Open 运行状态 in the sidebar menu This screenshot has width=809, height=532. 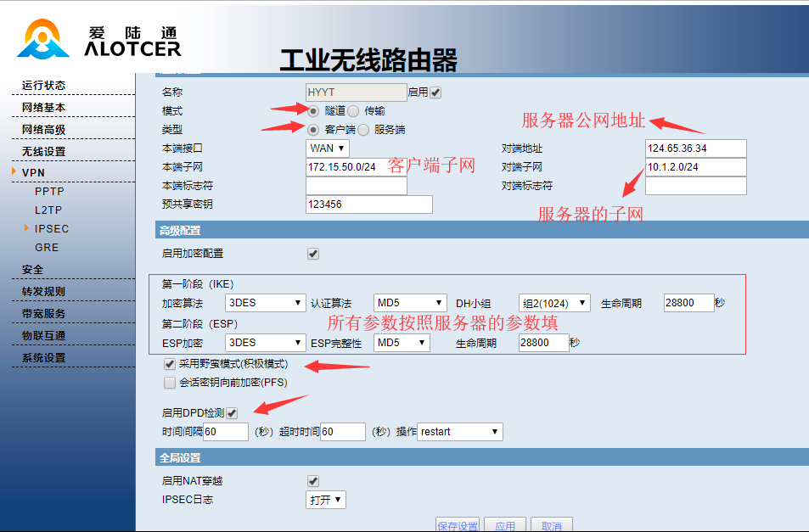(x=44, y=86)
